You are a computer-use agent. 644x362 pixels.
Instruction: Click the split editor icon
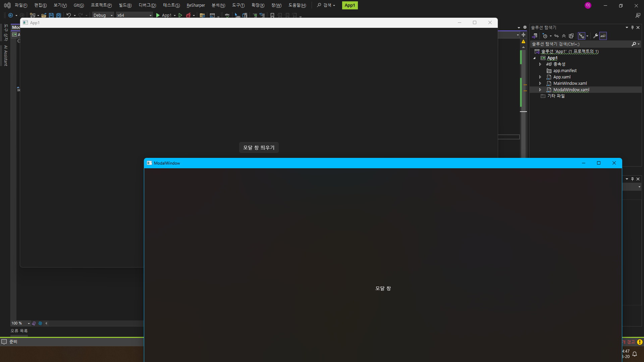[x=523, y=35]
